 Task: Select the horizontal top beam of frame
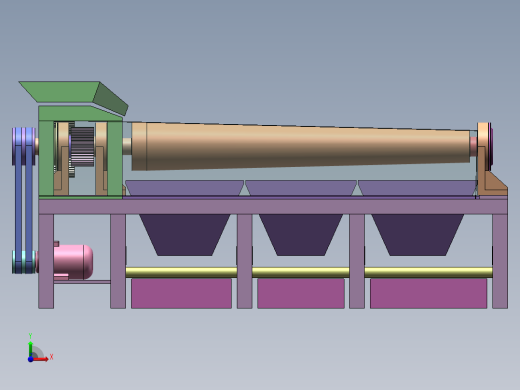click(x=273, y=207)
